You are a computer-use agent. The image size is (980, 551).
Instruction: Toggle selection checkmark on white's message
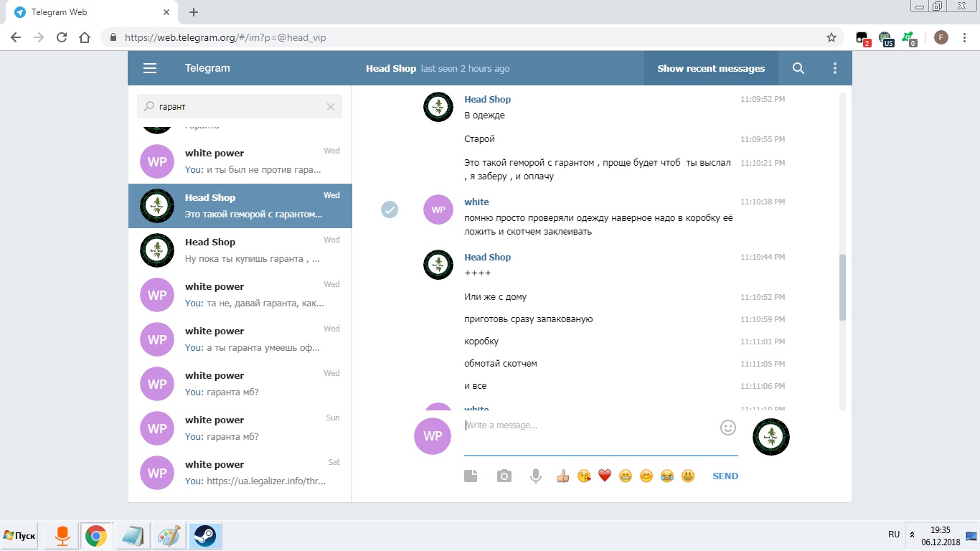390,209
